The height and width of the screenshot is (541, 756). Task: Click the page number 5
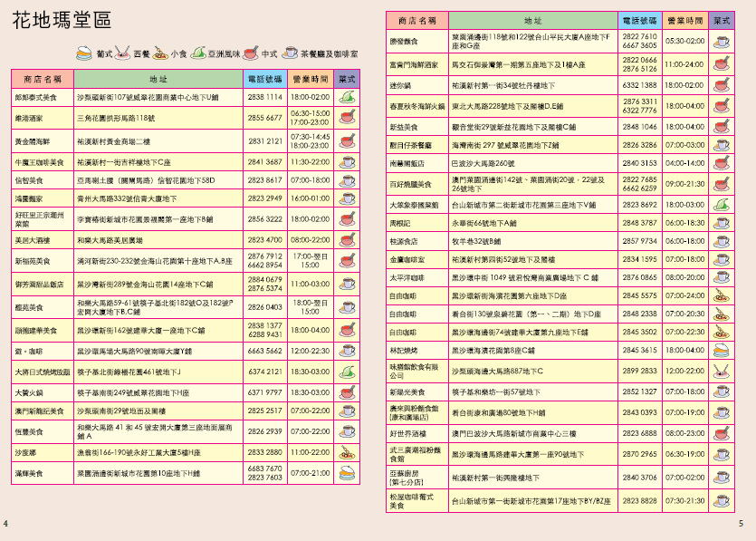click(741, 524)
